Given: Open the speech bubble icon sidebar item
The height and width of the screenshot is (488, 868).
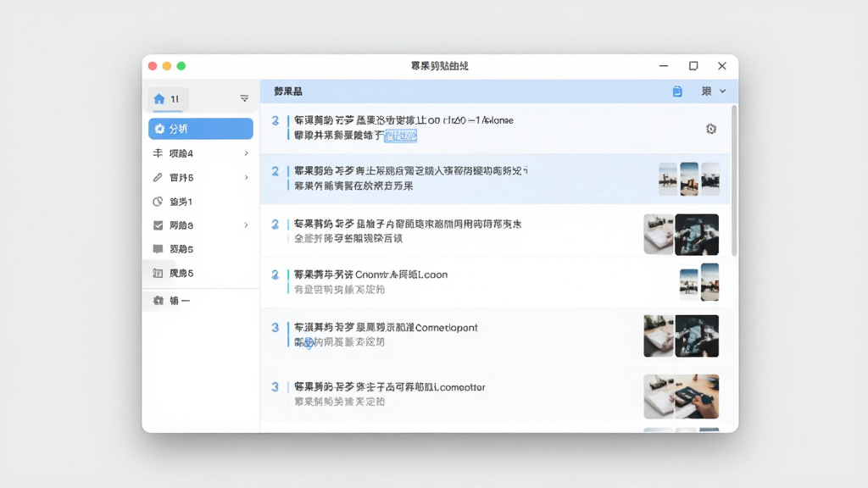Looking at the screenshot, I should click(x=158, y=249).
